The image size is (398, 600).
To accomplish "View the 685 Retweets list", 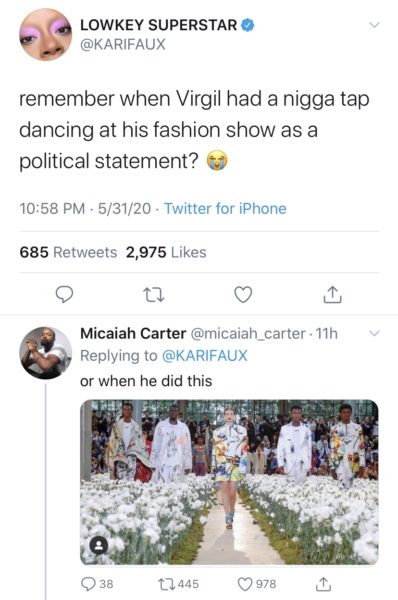I will (68, 252).
